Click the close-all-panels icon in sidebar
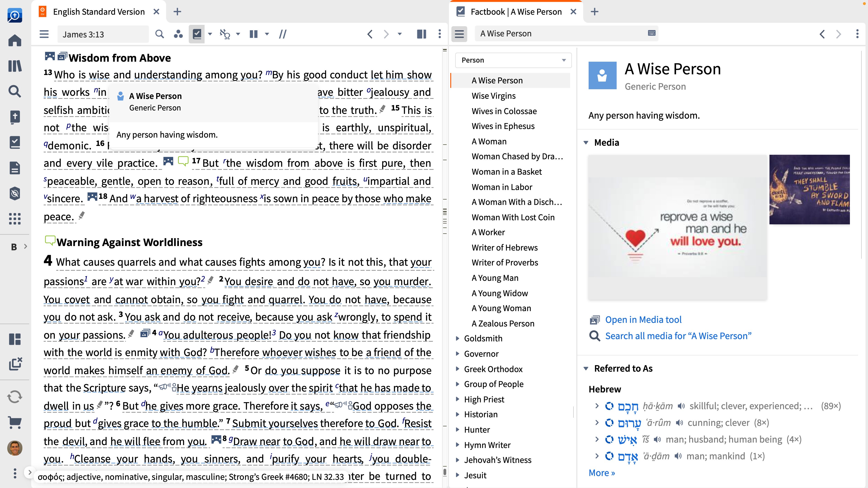This screenshot has width=868, height=488. tap(15, 364)
